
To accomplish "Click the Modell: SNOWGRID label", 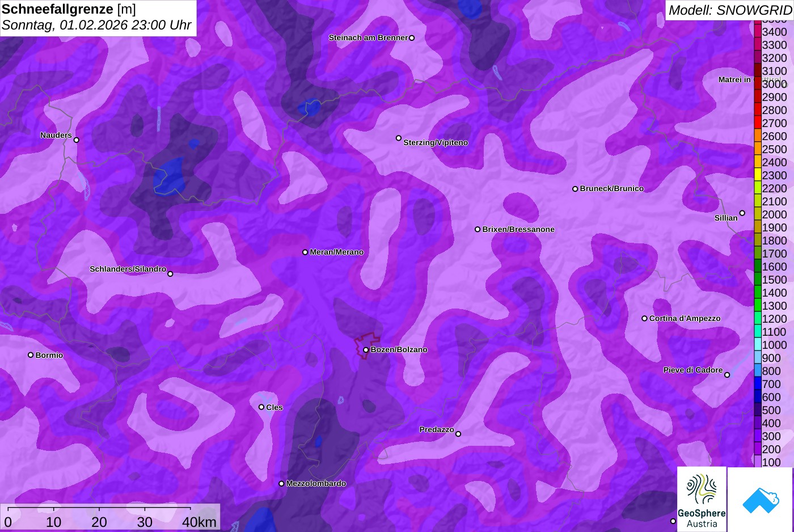I will (730, 10).
